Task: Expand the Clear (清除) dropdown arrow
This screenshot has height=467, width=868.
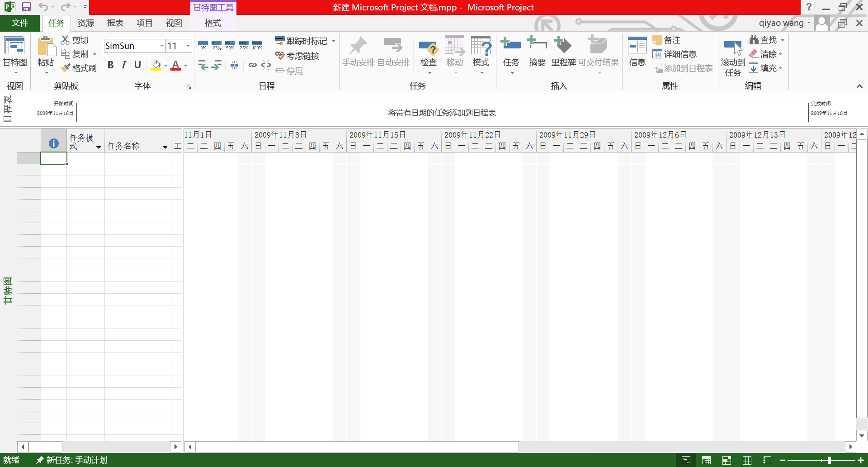Action: tap(780, 54)
